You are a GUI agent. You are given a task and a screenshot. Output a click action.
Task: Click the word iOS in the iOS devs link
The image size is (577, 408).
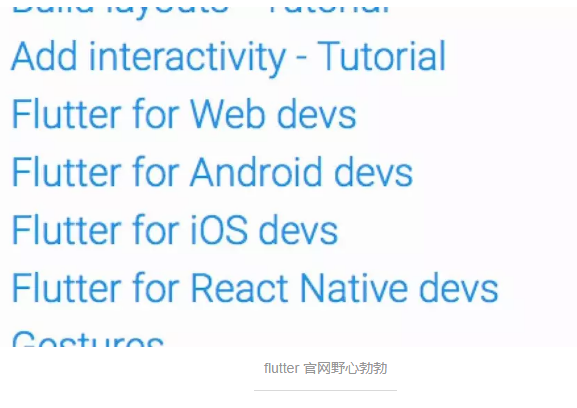(219, 230)
